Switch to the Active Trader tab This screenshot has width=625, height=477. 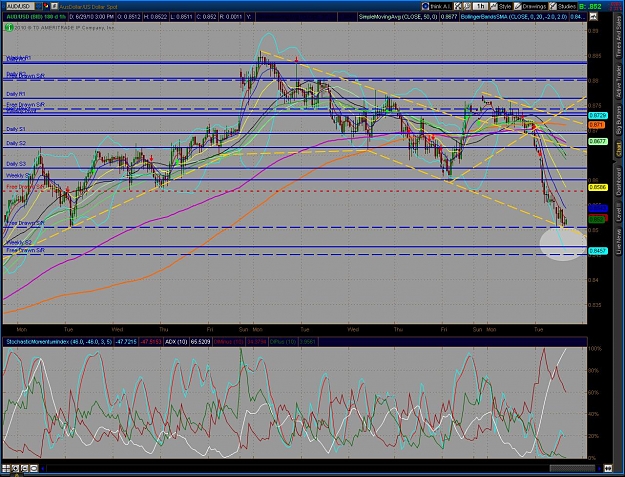coord(619,82)
